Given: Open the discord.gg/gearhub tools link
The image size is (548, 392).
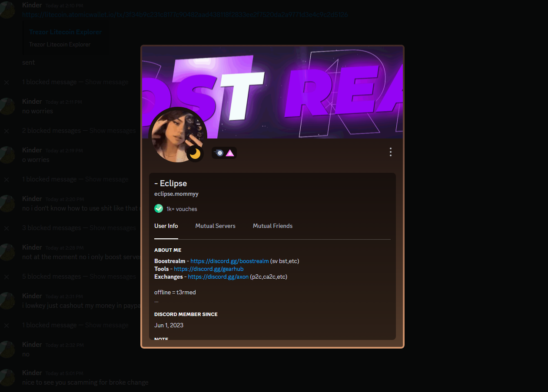Looking at the screenshot, I should click(209, 269).
